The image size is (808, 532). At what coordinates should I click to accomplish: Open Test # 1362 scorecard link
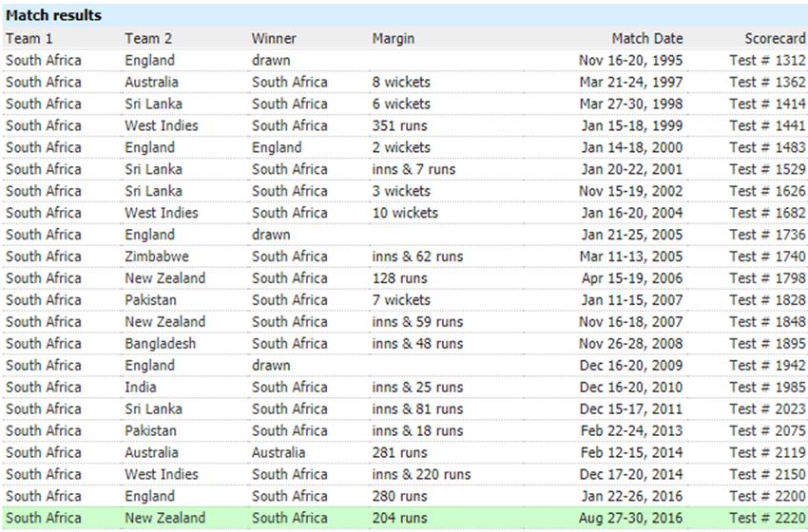(767, 82)
